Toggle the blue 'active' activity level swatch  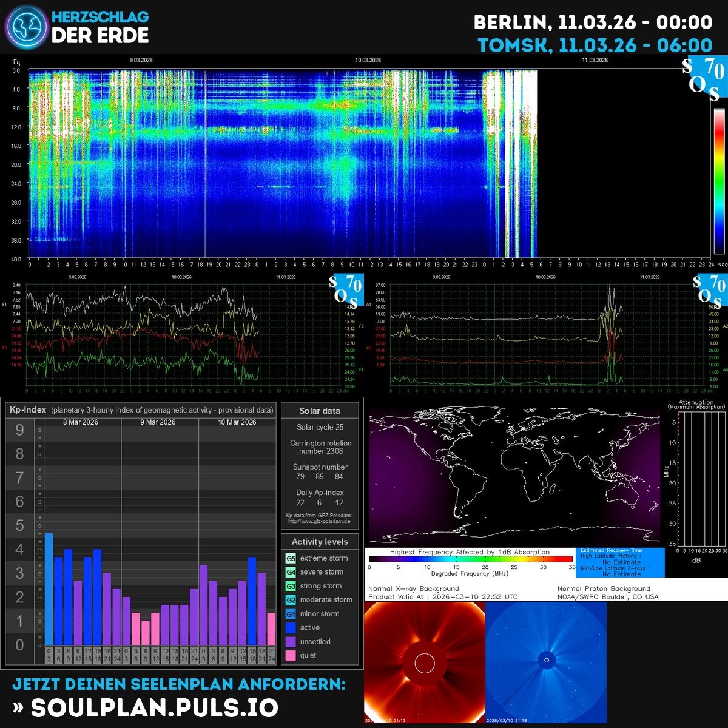(x=289, y=627)
